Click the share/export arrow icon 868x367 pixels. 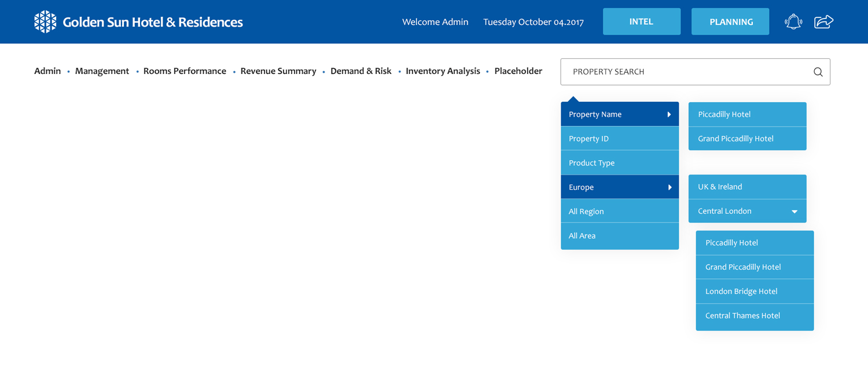(823, 22)
